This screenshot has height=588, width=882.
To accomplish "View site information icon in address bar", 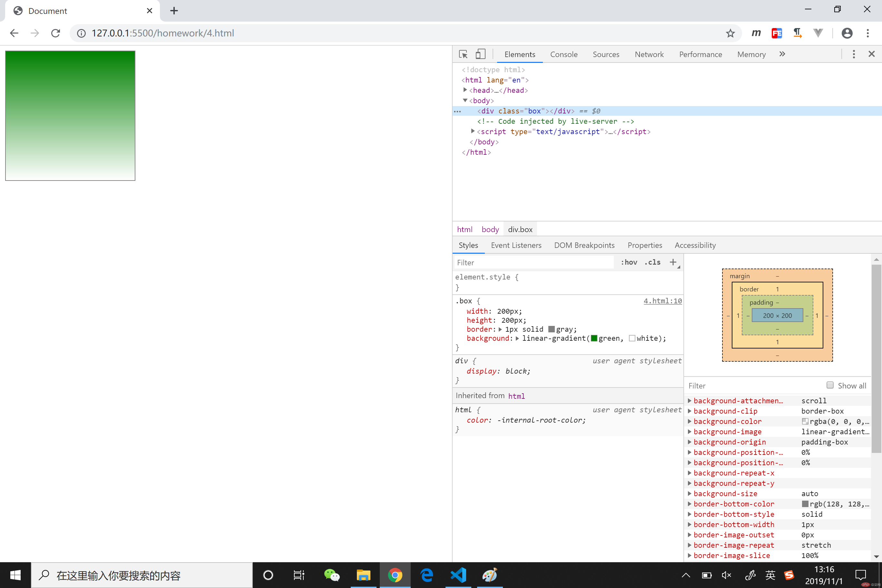I will 81,34.
